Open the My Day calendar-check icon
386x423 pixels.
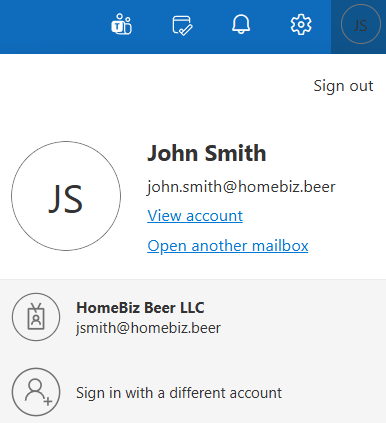pyautogui.click(x=182, y=25)
